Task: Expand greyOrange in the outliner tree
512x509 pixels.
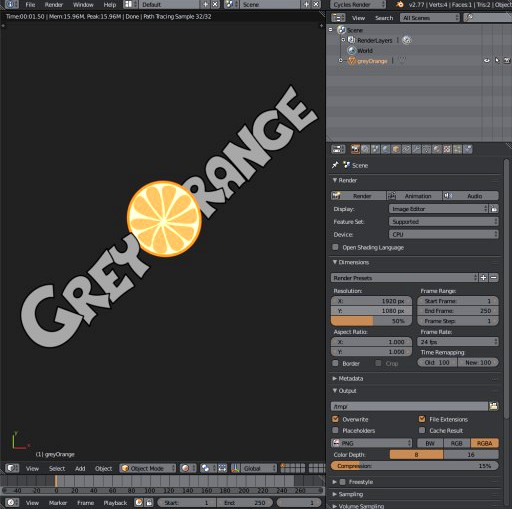Action: click(x=341, y=61)
